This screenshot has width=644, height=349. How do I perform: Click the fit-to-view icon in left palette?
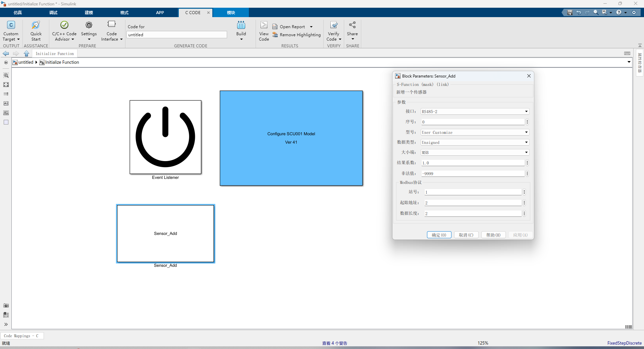pyautogui.click(x=6, y=85)
